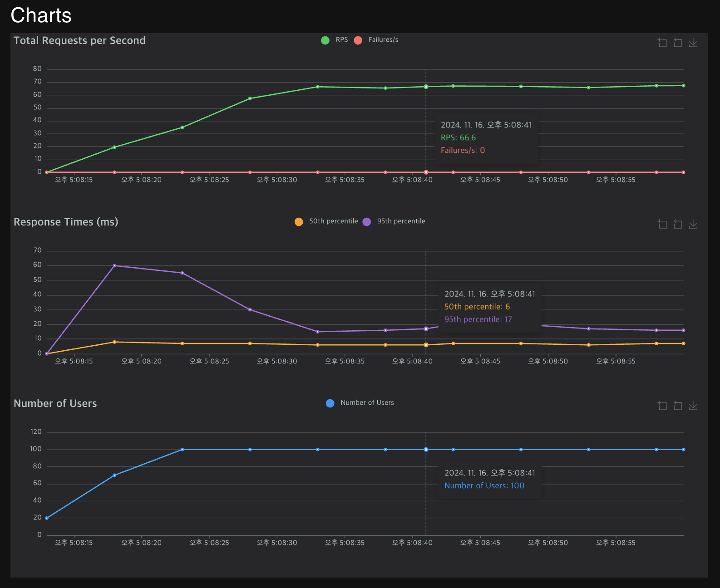Download Number of Users chart image
This screenshot has width=720, height=588.
693,406
